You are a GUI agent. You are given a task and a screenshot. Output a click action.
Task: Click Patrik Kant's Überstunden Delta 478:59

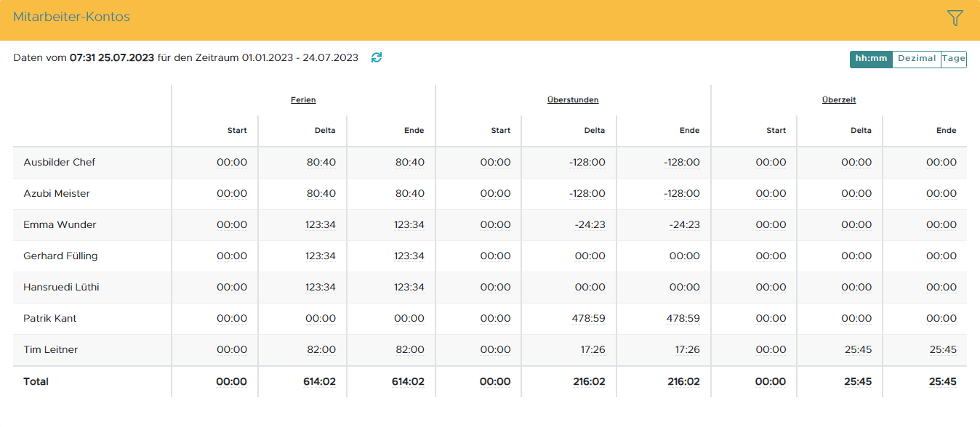click(590, 319)
